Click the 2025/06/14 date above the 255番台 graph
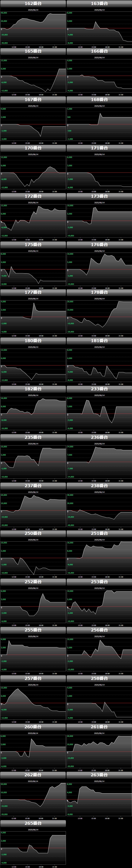This screenshot has width=132, height=868. pos(33,636)
